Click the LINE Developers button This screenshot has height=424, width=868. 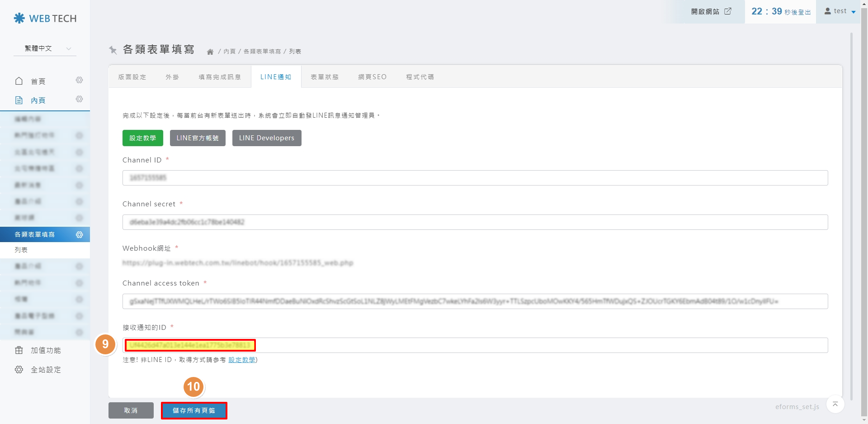(266, 138)
